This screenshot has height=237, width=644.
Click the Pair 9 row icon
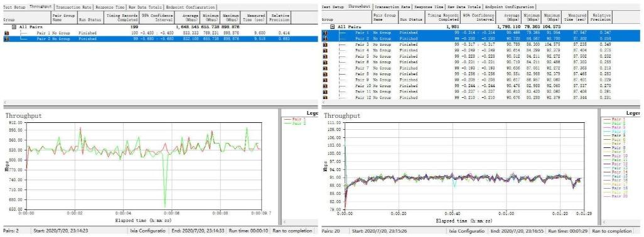[x=325, y=80]
